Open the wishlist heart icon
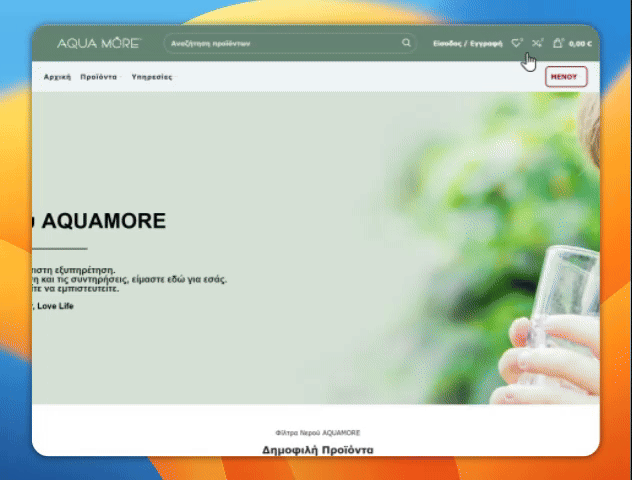Image resolution: width=632 pixels, height=480 pixels. [517, 43]
